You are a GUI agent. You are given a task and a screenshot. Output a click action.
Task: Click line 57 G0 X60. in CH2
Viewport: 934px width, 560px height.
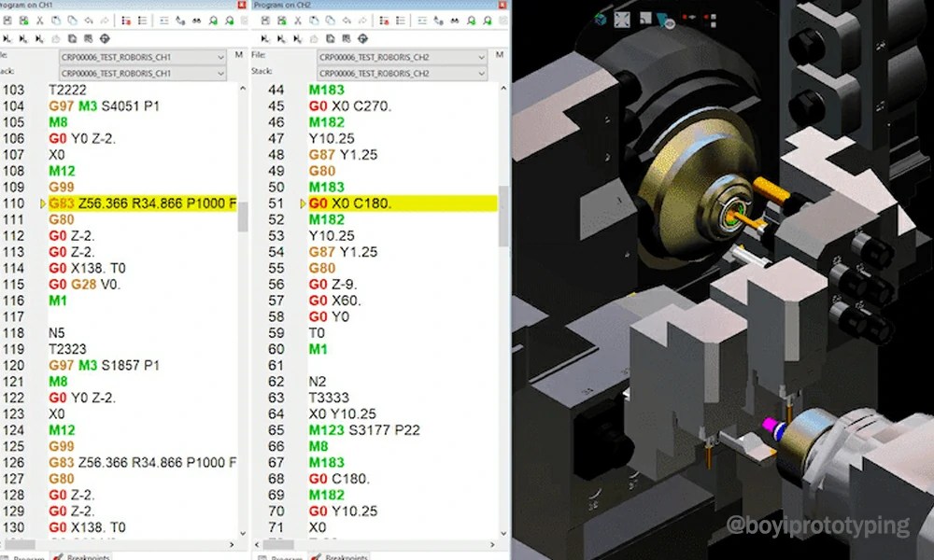pos(334,301)
